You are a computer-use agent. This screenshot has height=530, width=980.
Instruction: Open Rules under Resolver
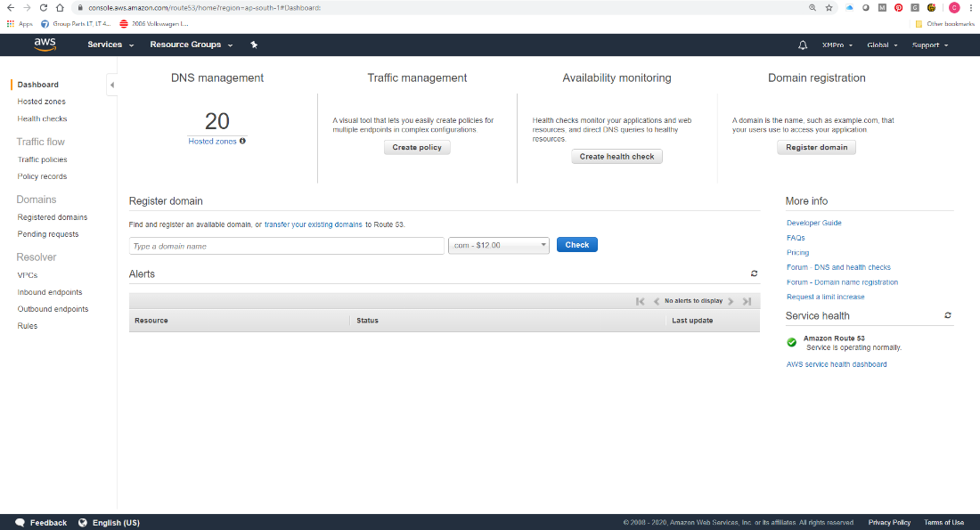coord(28,326)
